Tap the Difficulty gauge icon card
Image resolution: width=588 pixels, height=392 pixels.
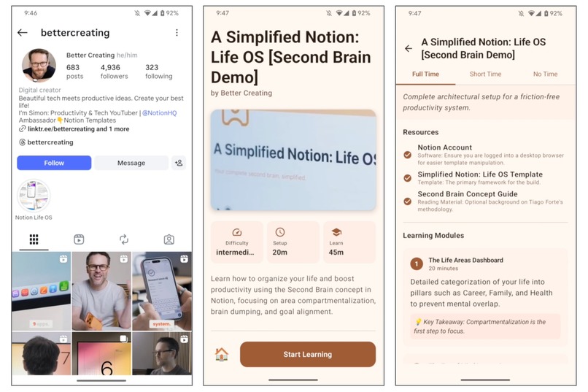pos(237,242)
